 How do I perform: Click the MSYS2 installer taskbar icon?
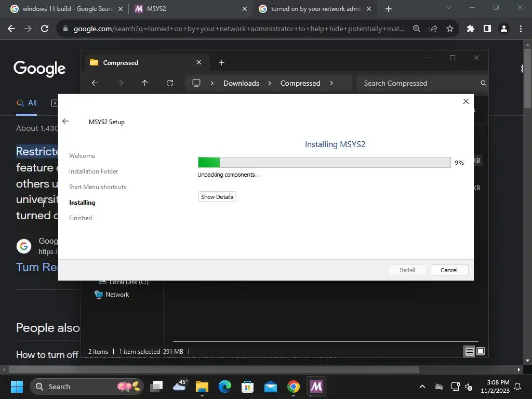(316, 387)
